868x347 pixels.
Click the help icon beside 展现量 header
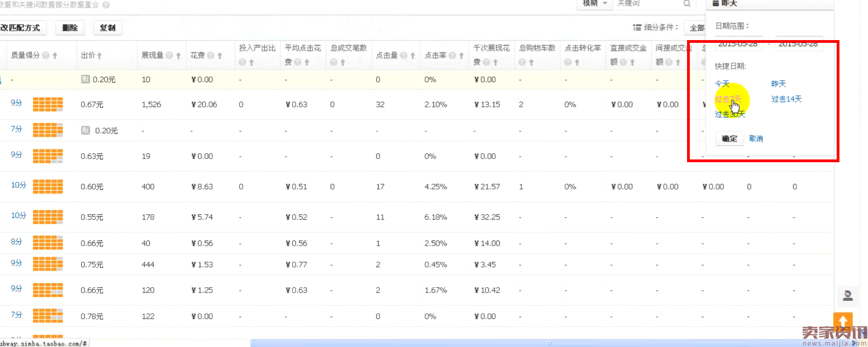pos(169,55)
